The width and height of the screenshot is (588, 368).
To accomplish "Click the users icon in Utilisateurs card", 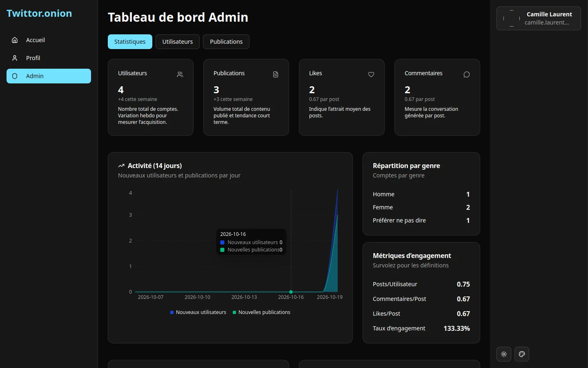I will coord(180,74).
